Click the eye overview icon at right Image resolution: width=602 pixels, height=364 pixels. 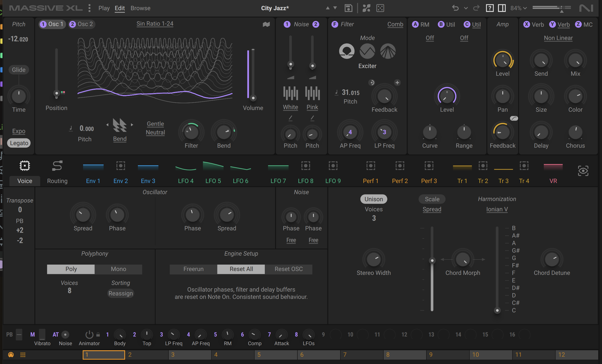click(583, 171)
